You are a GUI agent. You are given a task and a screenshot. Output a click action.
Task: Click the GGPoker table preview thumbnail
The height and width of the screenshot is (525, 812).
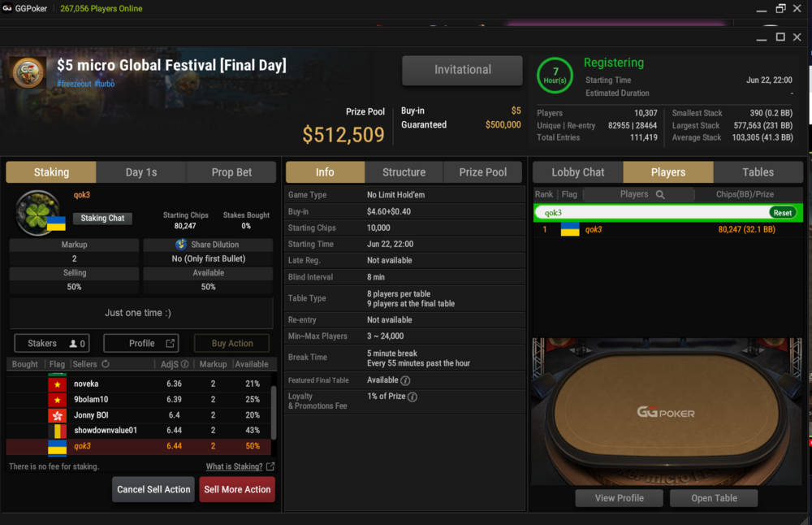pos(667,411)
